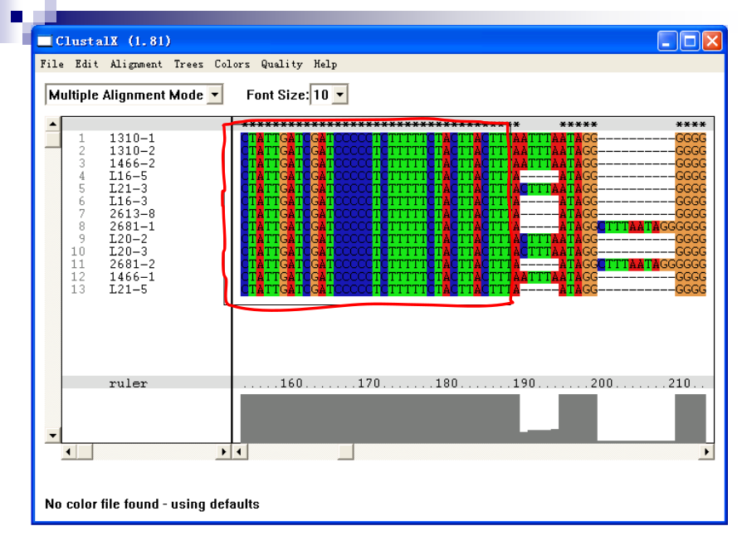Click the Font Size label
This screenshot has height=560, width=747.
click(x=278, y=95)
